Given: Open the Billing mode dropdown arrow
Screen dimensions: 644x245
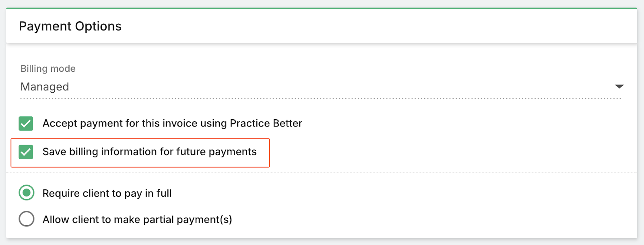Looking at the screenshot, I should click(x=619, y=87).
